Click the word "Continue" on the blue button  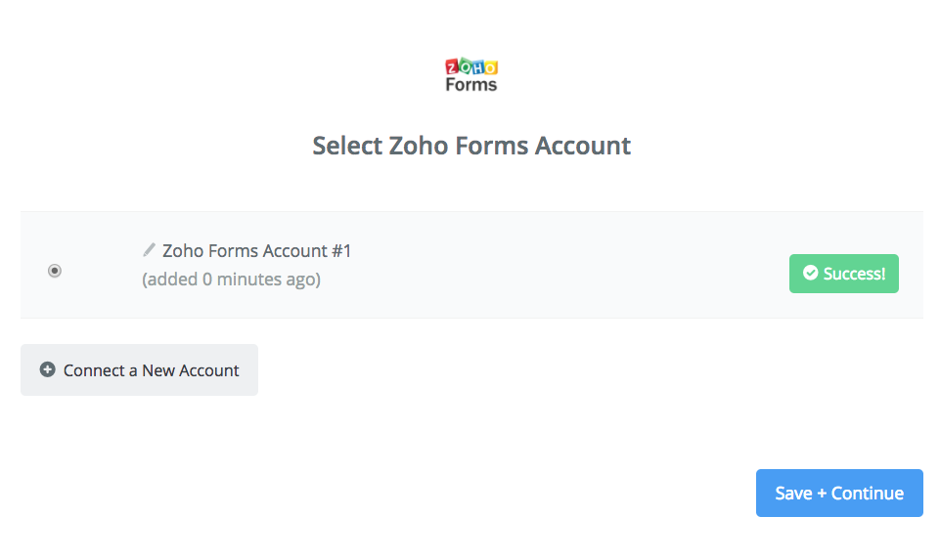867,493
